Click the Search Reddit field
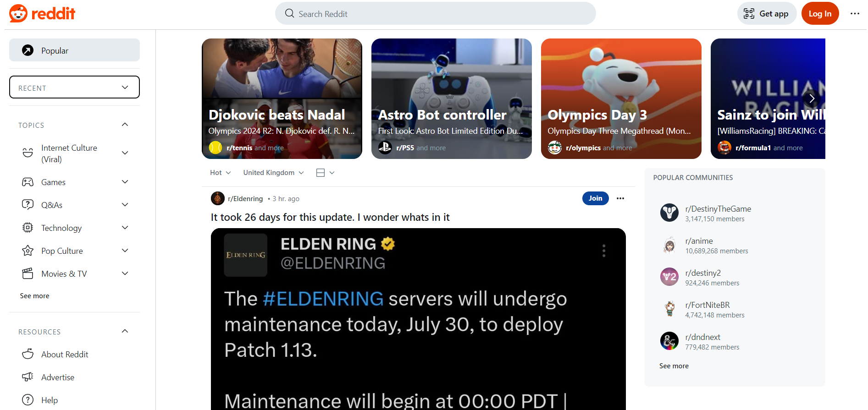The width and height of the screenshot is (868, 410). [x=435, y=13]
